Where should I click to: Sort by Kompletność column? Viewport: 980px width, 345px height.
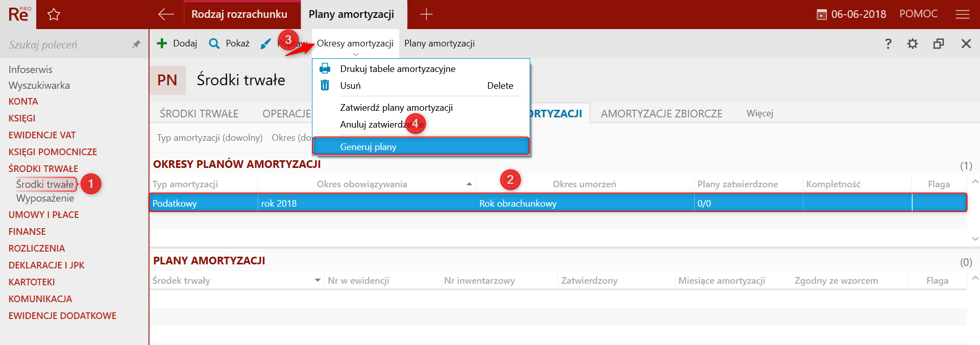pyautogui.click(x=833, y=184)
